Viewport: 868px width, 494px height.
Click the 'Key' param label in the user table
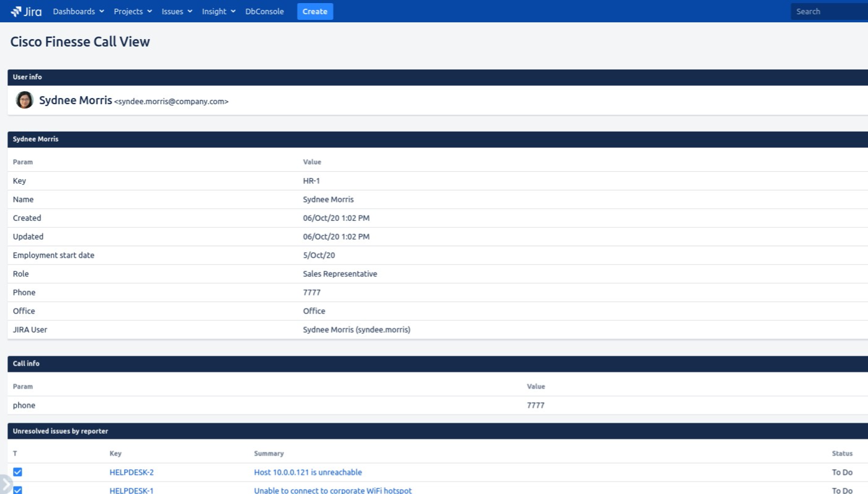pyautogui.click(x=19, y=181)
